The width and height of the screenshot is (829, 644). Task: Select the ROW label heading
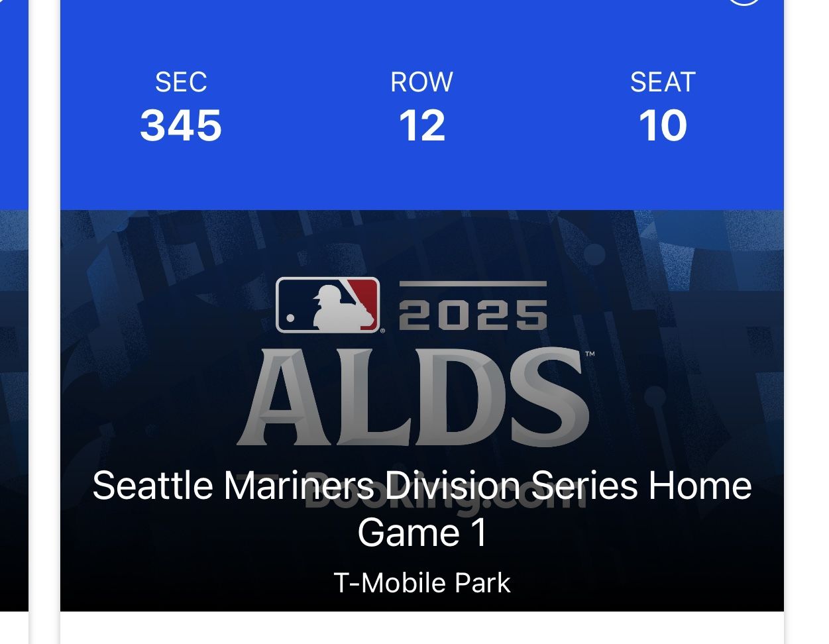[x=421, y=82]
